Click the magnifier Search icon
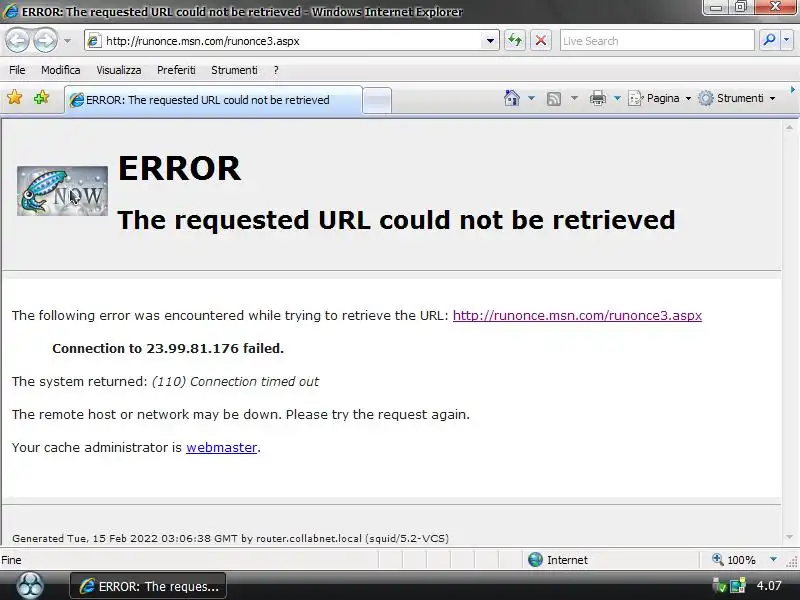This screenshot has height=600, width=800. click(x=769, y=40)
